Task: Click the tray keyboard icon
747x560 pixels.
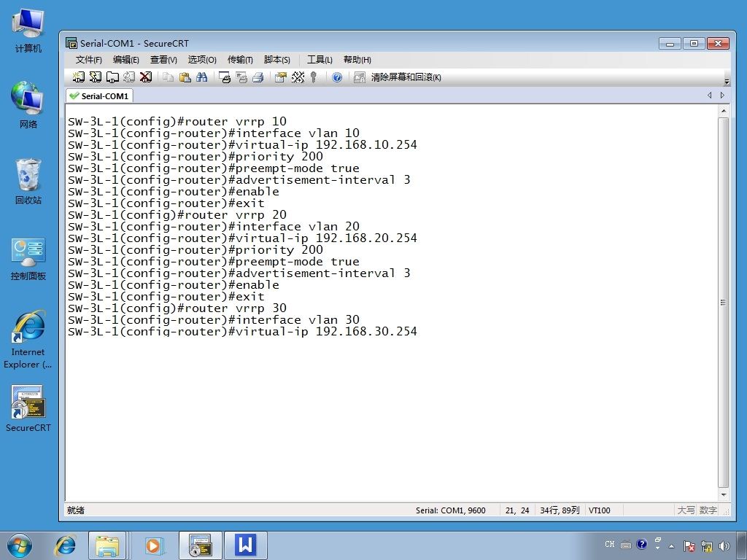Action: point(626,545)
